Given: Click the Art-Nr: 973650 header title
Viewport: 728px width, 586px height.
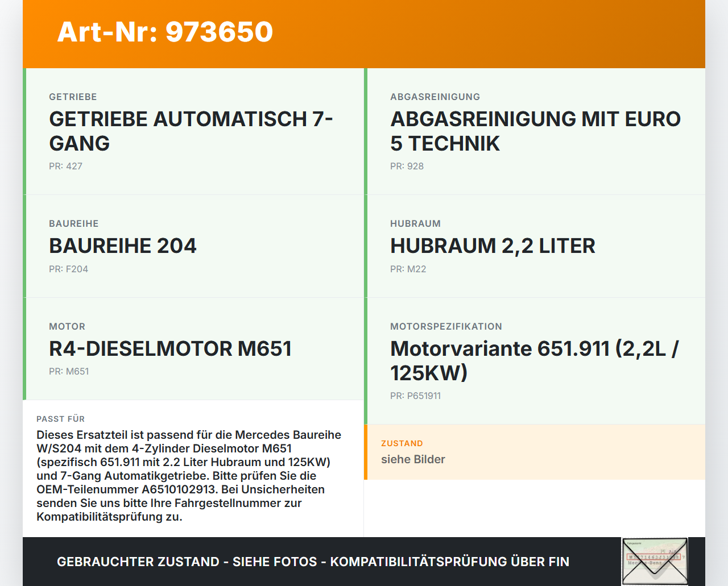Looking at the screenshot, I should (164, 32).
